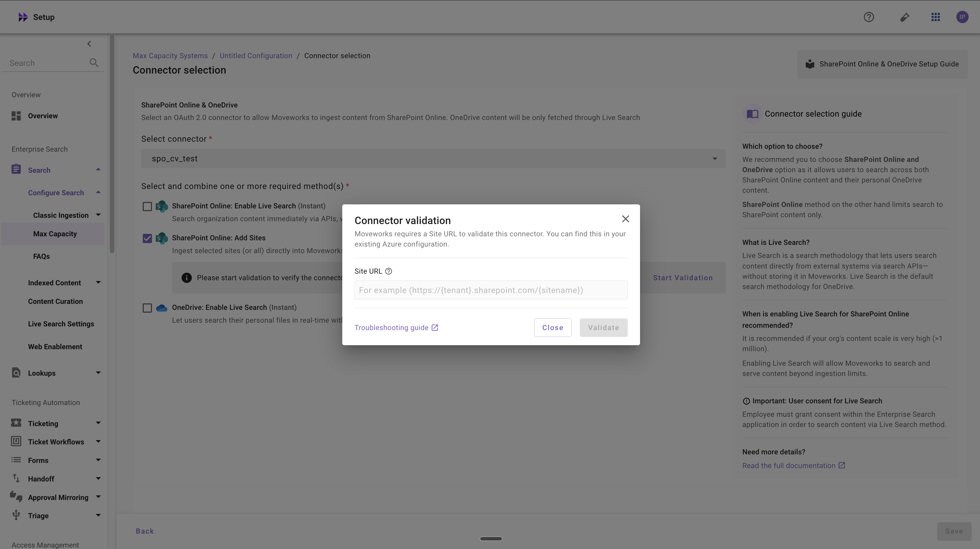Viewport: 980px width, 549px height.
Task: Go to Overview in sidebar
Action: (x=42, y=116)
